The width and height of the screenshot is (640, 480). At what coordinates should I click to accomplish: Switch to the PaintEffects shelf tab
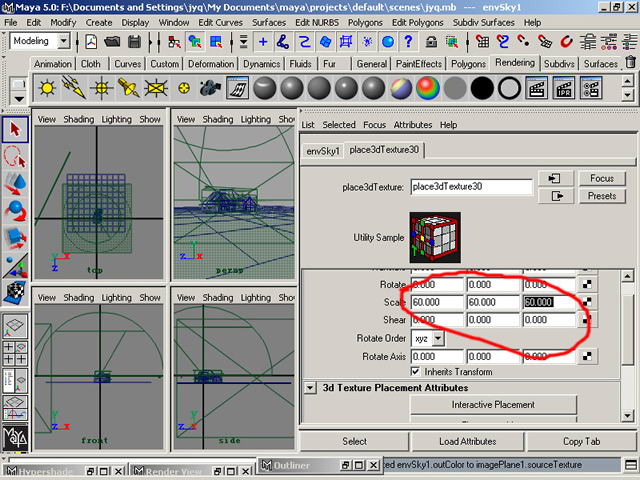[419, 64]
